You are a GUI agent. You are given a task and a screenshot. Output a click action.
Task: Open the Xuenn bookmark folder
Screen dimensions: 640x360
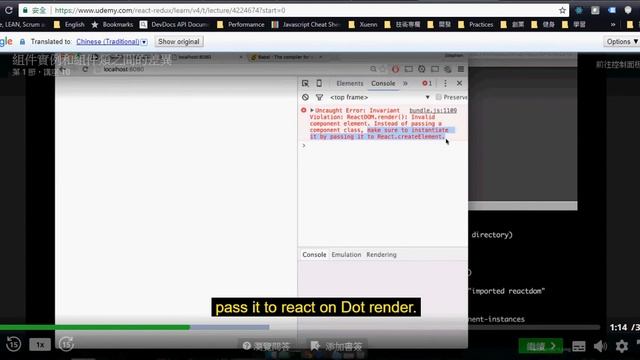point(363,24)
